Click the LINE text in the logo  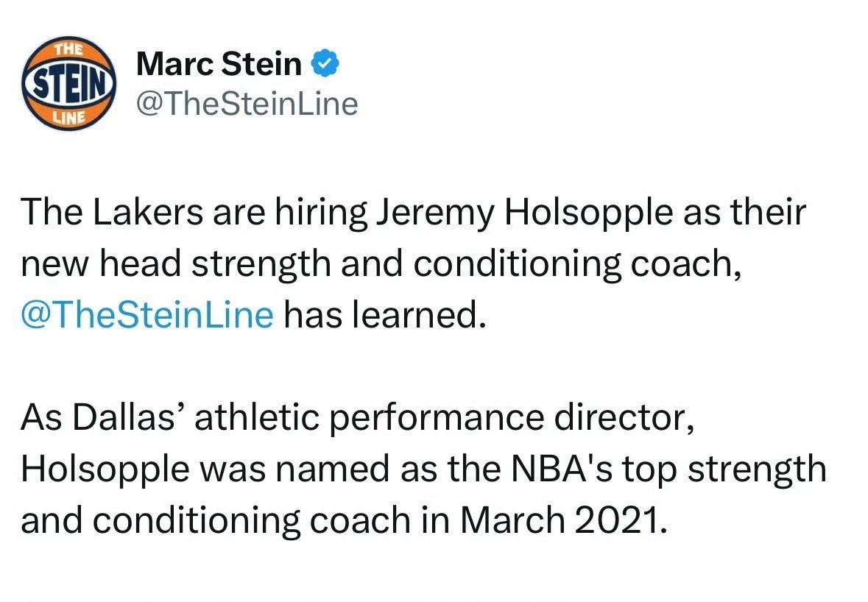click(x=69, y=116)
